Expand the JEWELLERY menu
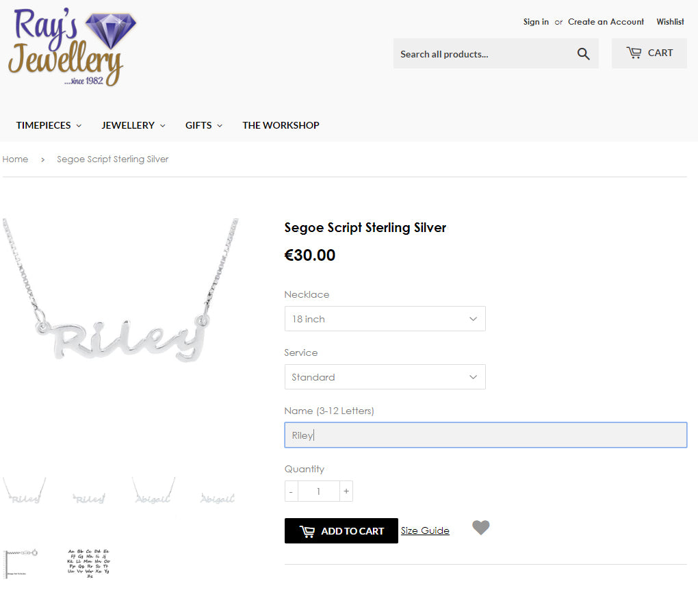The width and height of the screenshot is (698, 616). pyautogui.click(x=133, y=125)
